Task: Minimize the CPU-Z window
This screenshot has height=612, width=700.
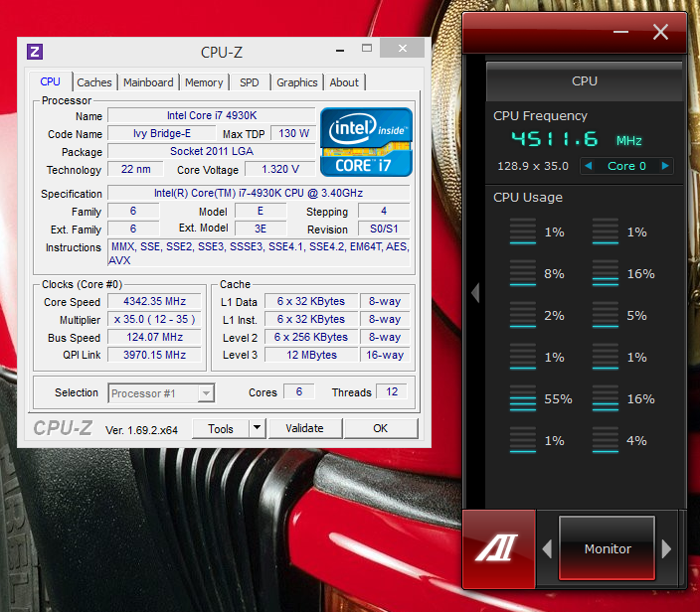Action: pyautogui.click(x=340, y=51)
